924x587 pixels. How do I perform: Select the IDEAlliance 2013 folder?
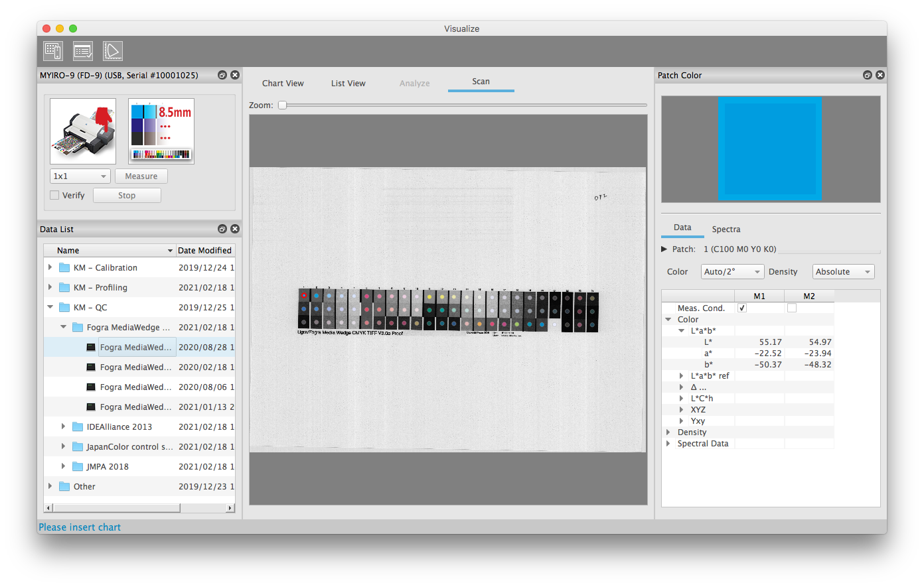(x=119, y=427)
